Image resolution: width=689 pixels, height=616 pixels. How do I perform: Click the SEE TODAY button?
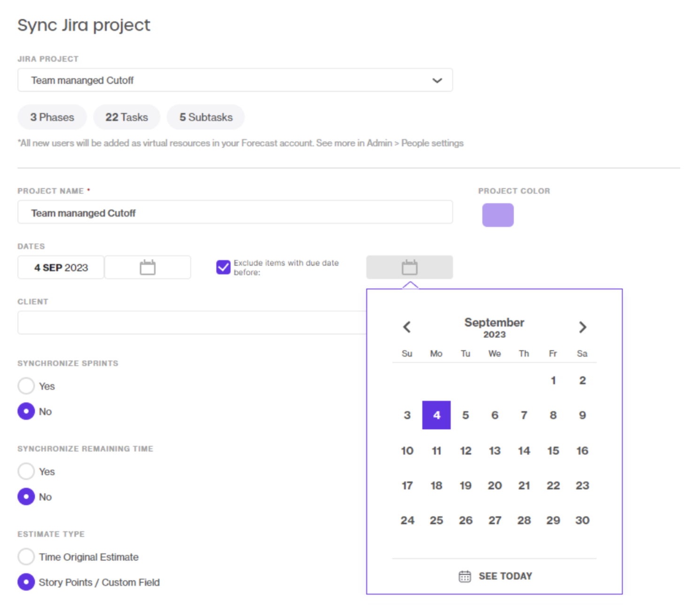(495, 576)
